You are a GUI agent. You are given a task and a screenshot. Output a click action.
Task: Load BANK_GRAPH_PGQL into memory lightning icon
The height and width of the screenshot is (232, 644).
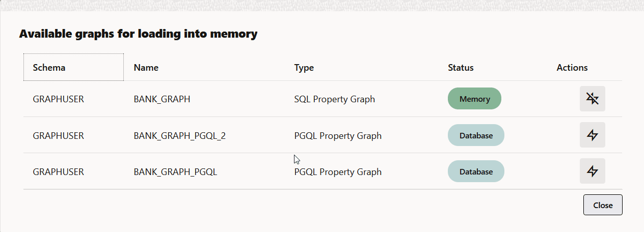pyautogui.click(x=592, y=171)
